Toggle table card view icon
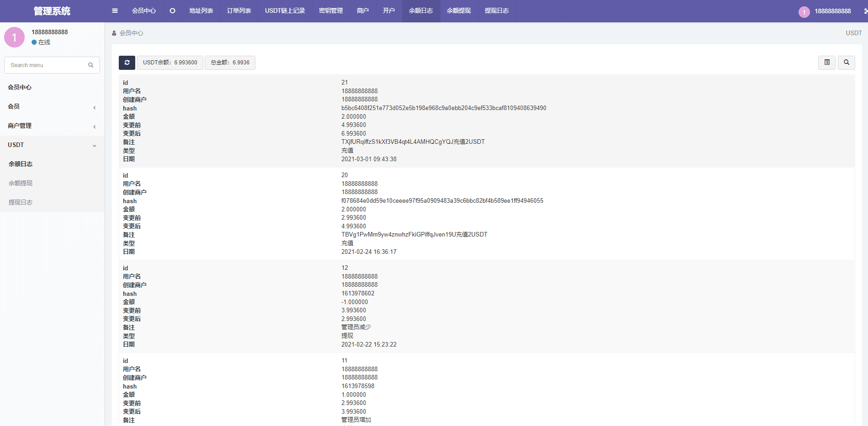 click(x=827, y=63)
